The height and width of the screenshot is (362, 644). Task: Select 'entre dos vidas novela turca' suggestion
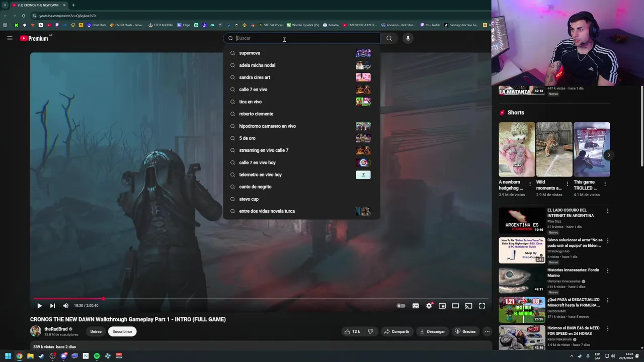(x=301, y=211)
